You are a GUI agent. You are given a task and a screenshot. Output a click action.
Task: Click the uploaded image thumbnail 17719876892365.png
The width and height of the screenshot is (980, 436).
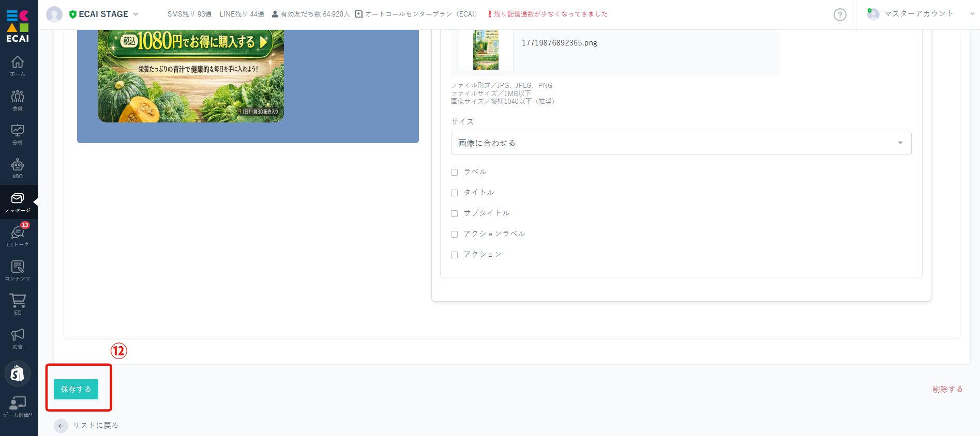486,50
